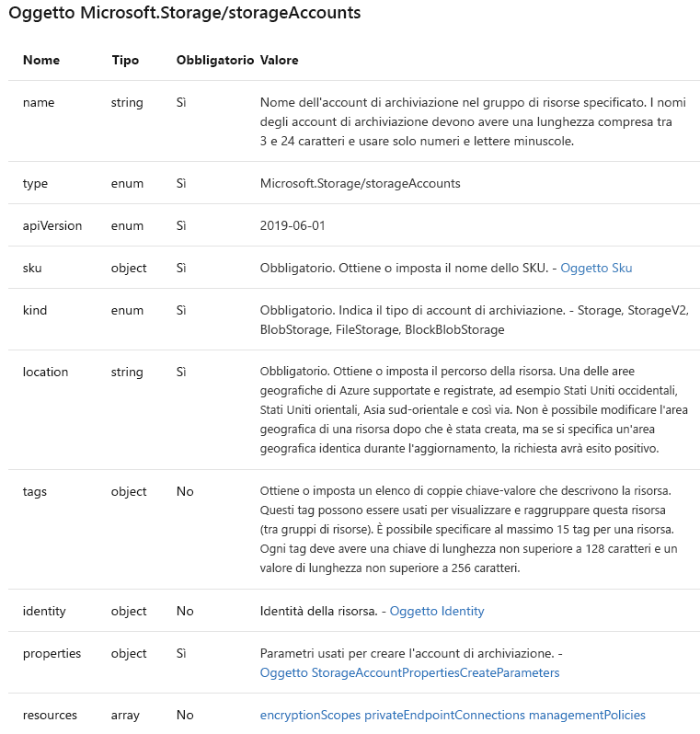Select the location property name cell

click(x=46, y=372)
